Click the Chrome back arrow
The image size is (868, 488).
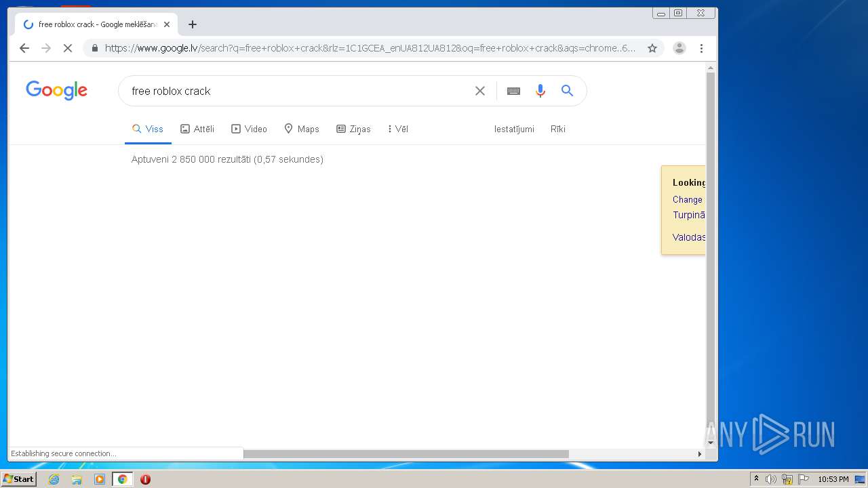[24, 48]
